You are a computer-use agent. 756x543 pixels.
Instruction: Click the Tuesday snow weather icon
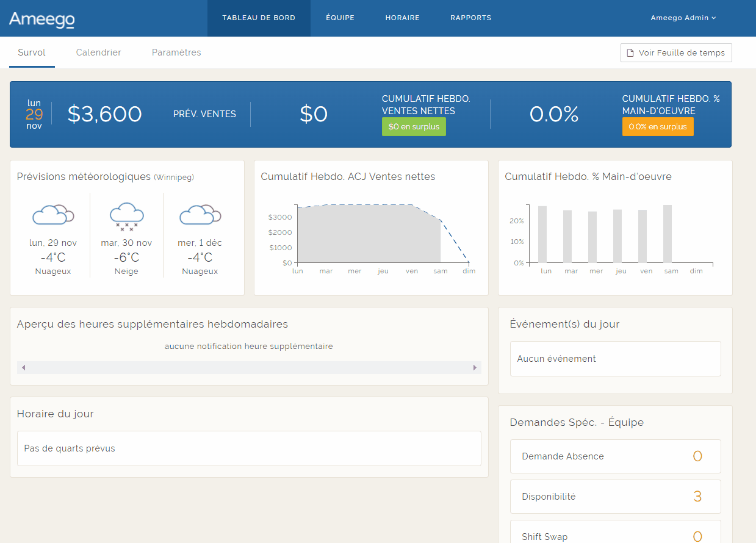pyautogui.click(x=126, y=216)
